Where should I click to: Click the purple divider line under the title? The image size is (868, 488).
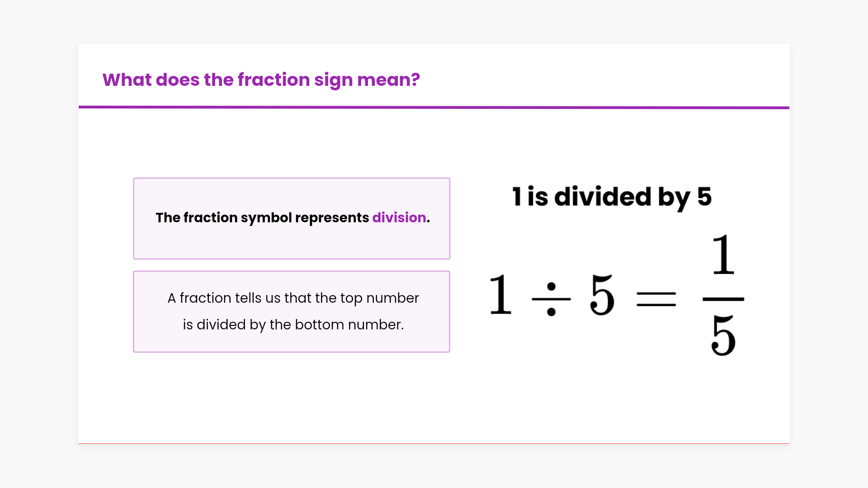434,108
